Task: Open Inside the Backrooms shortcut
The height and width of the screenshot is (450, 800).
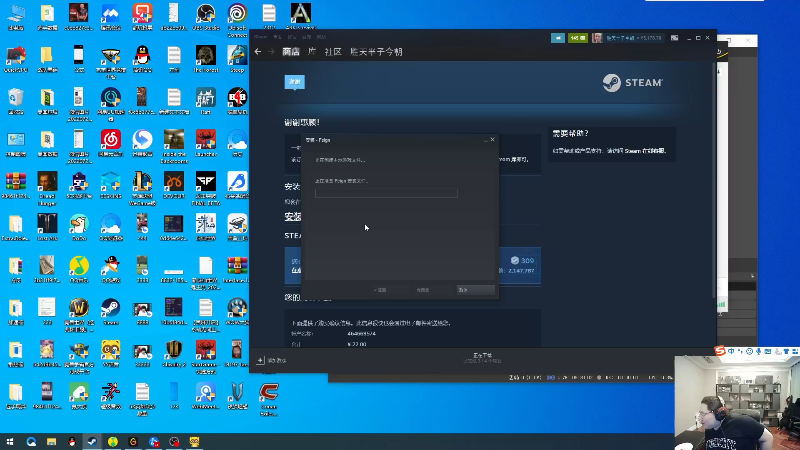Action: [x=174, y=146]
